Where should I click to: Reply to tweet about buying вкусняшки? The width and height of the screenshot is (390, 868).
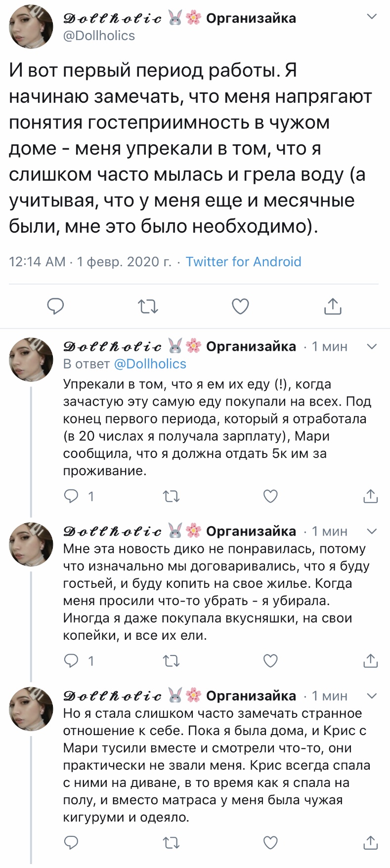[x=72, y=661]
